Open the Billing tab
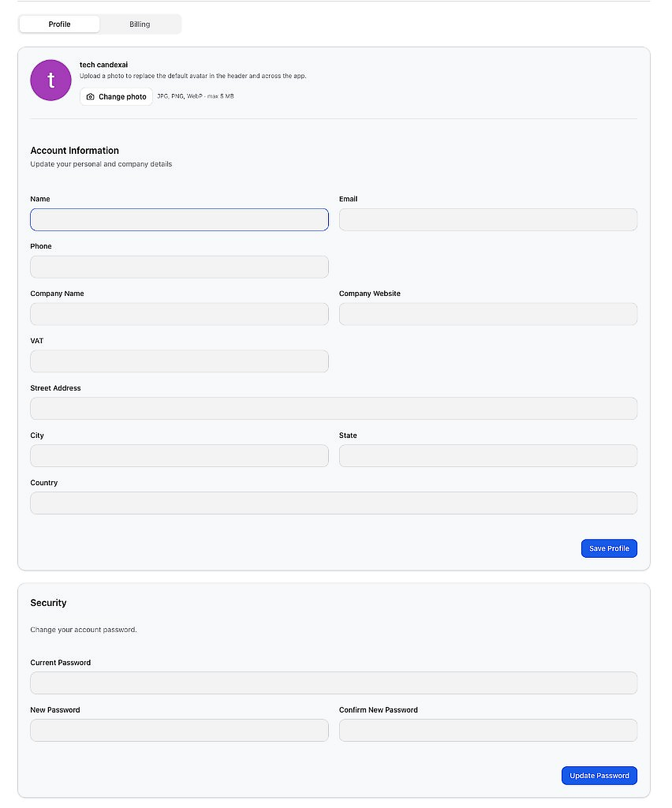This screenshot has width=672, height=808. click(x=140, y=24)
